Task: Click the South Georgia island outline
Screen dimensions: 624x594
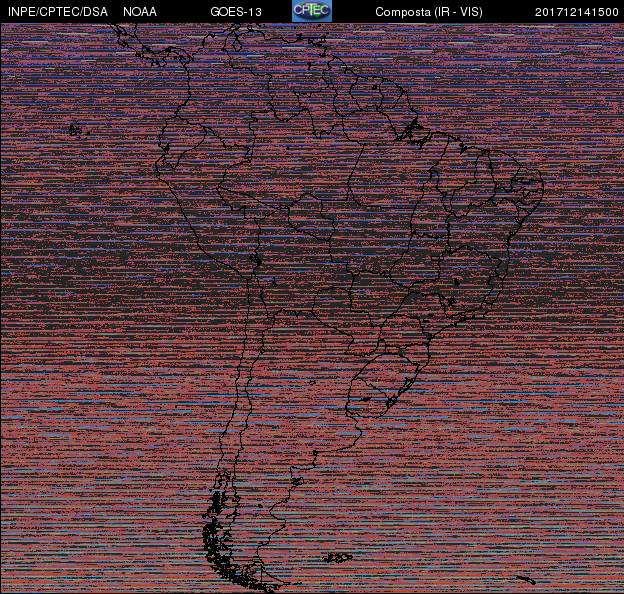Action: point(525,579)
